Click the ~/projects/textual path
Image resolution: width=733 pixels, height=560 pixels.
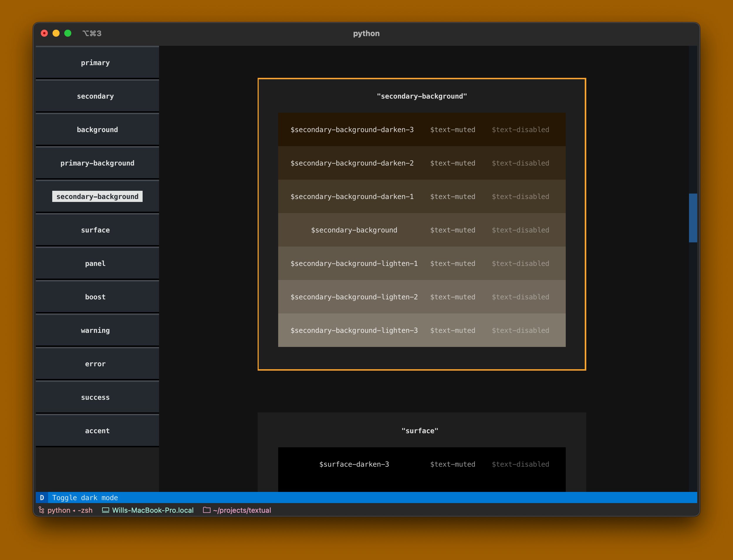(x=242, y=510)
